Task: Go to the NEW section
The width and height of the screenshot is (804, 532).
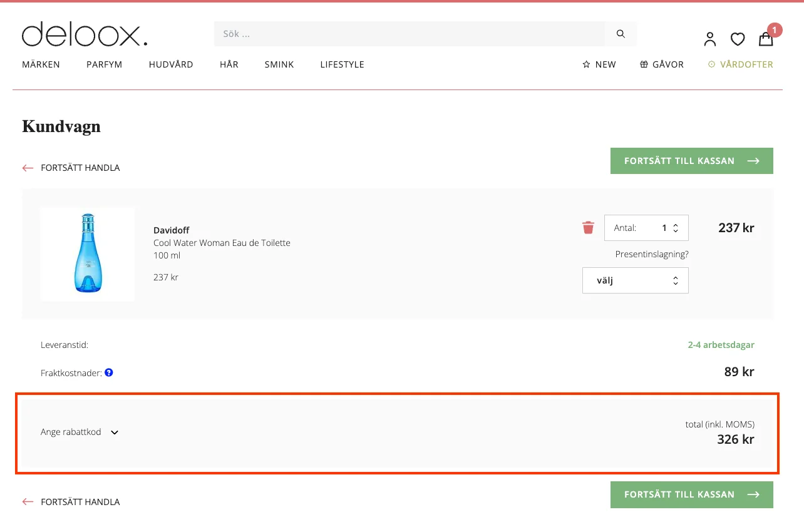Action: 599,64
